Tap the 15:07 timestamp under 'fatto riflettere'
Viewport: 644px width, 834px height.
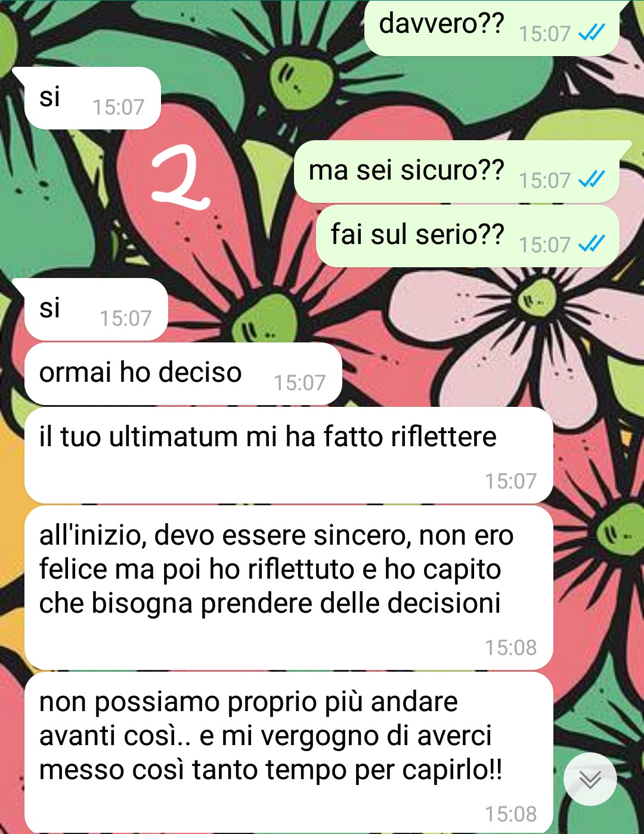[510, 481]
